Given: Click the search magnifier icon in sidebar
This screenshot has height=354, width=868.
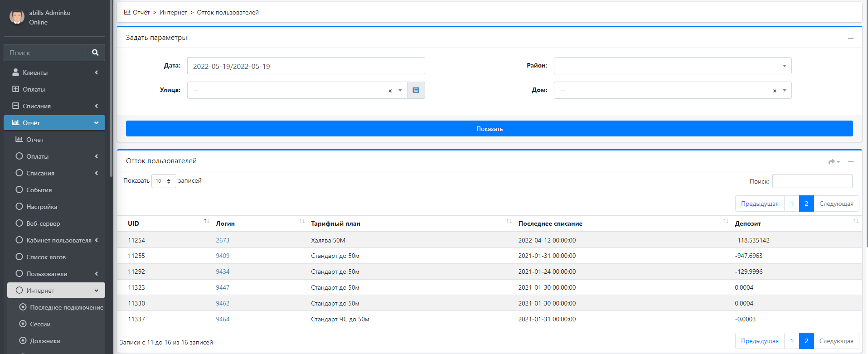Looking at the screenshot, I should pos(95,53).
